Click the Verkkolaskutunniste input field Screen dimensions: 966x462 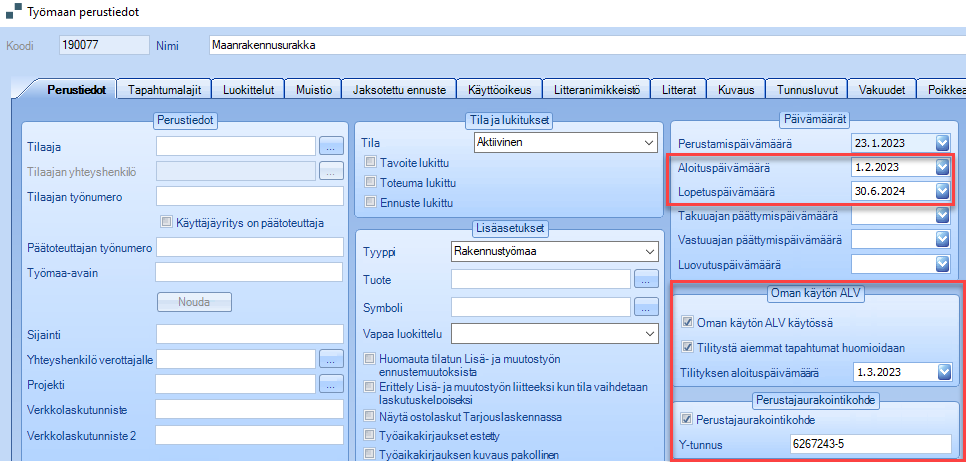(x=250, y=410)
